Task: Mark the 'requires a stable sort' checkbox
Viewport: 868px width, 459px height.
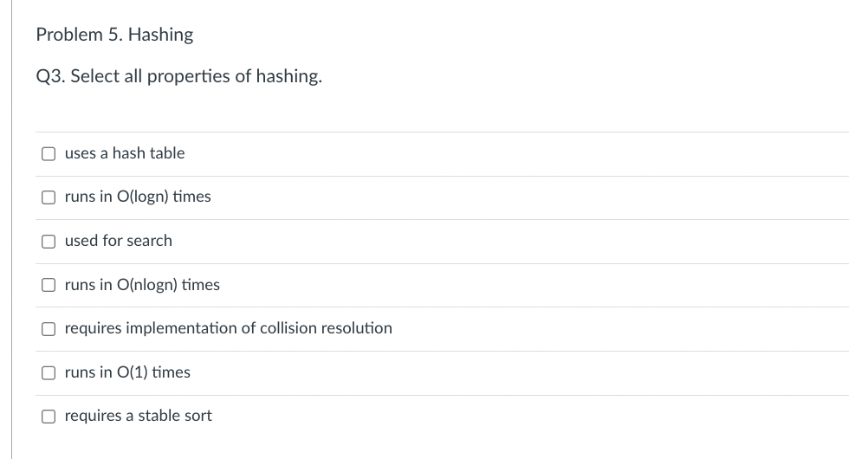Action: click(x=49, y=417)
